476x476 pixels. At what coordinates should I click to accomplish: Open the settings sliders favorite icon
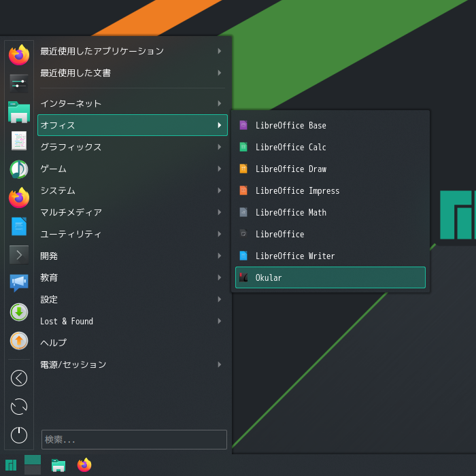tap(19, 84)
